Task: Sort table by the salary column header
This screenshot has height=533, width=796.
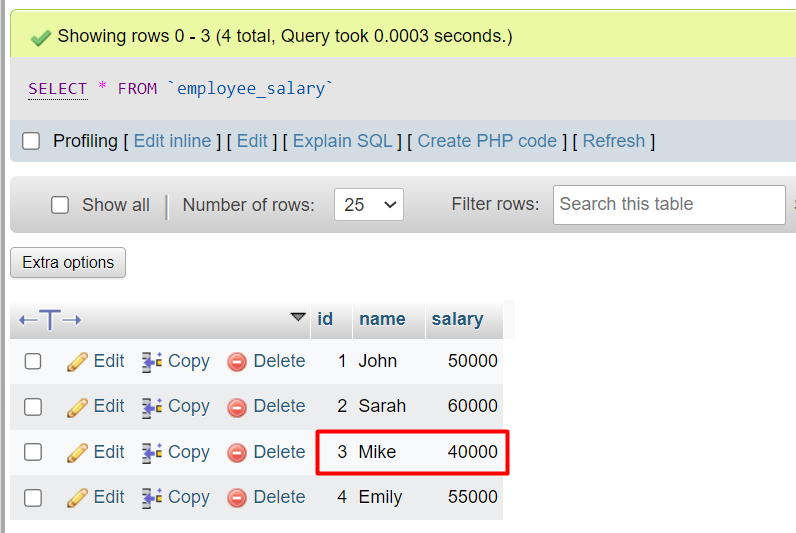Action: click(x=457, y=320)
